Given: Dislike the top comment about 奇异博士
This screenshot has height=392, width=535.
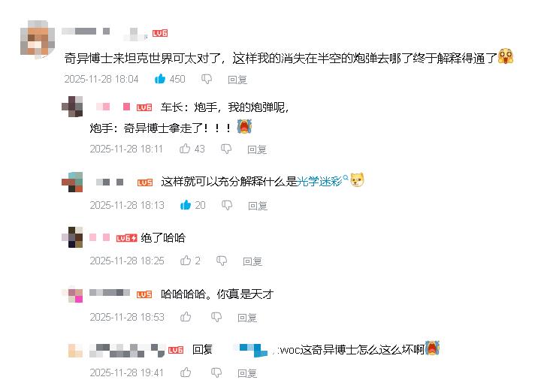Looking at the screenshot, I should pyautogui.click(x=207, y=80).
